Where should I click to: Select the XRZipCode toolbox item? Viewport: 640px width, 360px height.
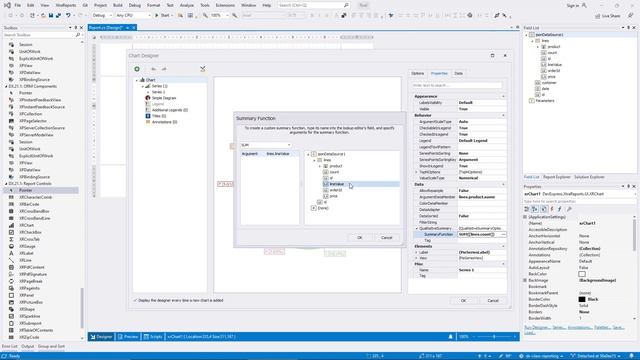point(29,337)
